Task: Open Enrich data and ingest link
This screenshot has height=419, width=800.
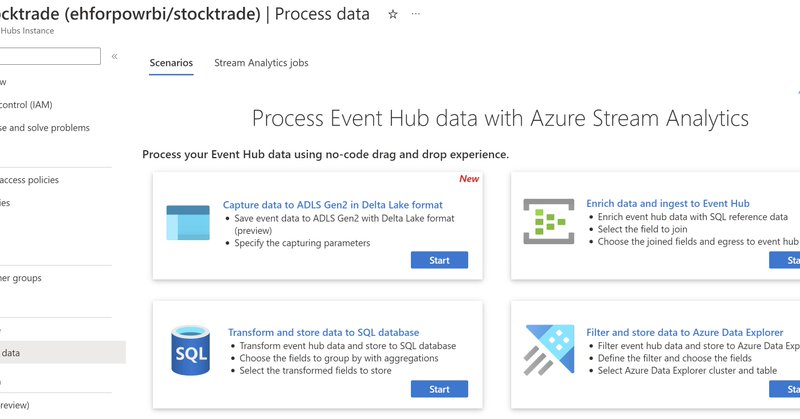Action: (667, 203)
